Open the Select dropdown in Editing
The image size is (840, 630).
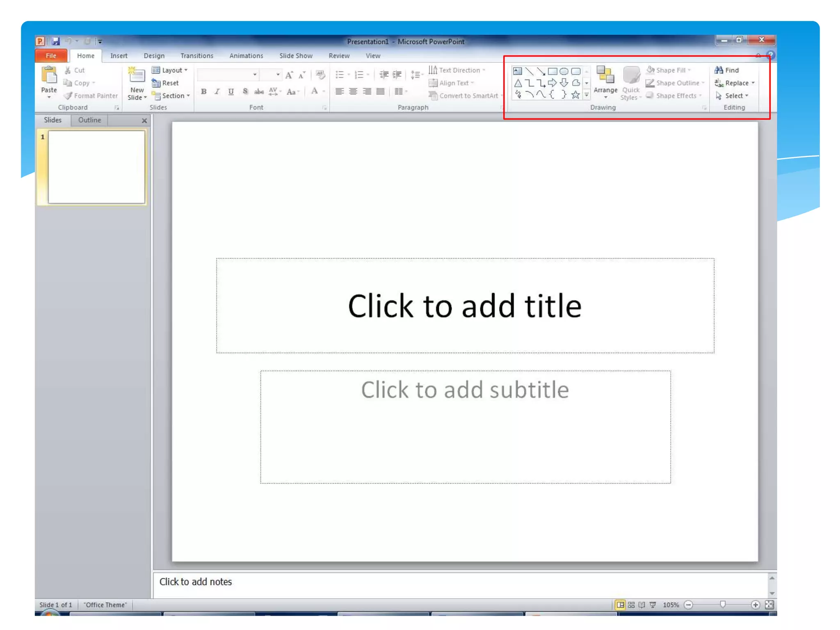(733, 96)
